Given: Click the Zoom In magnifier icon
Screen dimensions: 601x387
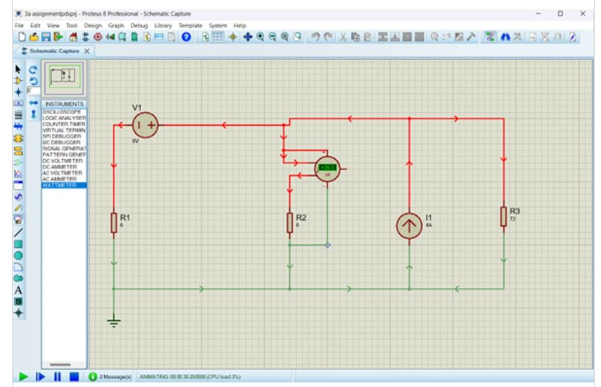Looking at the screenshot, I should tap(260, 37).
